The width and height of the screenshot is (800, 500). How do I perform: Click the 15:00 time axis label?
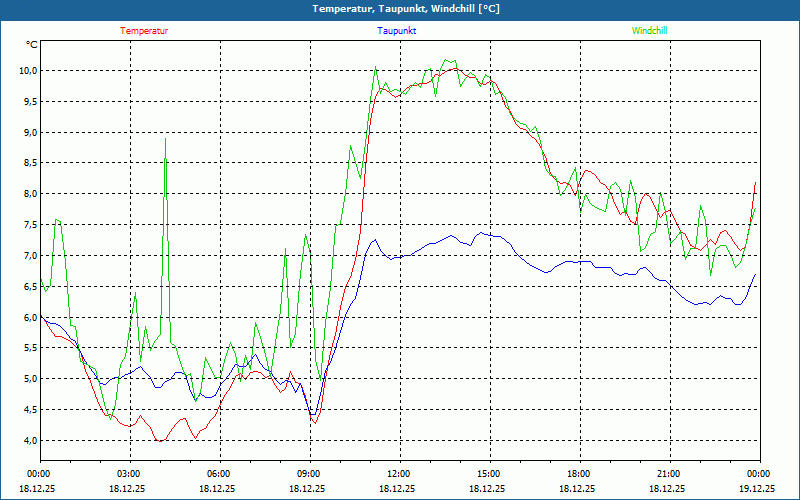pos(488,474)
